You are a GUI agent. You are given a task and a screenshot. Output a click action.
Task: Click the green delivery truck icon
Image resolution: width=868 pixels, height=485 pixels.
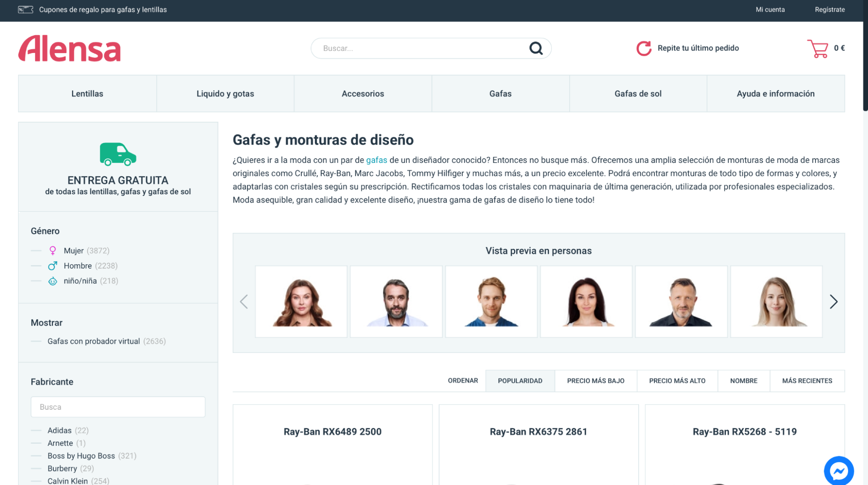pos(118,154)
